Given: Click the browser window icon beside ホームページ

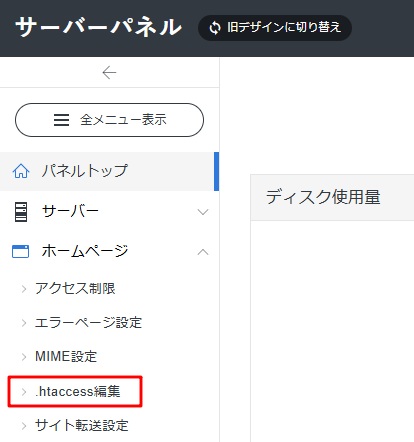Looking at the screenshot, I should [20, 251].
